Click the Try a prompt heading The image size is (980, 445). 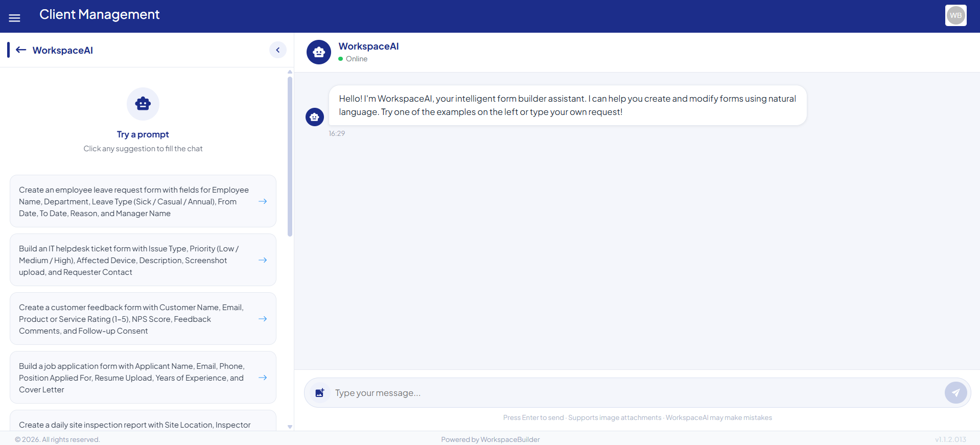click(143, 134)
